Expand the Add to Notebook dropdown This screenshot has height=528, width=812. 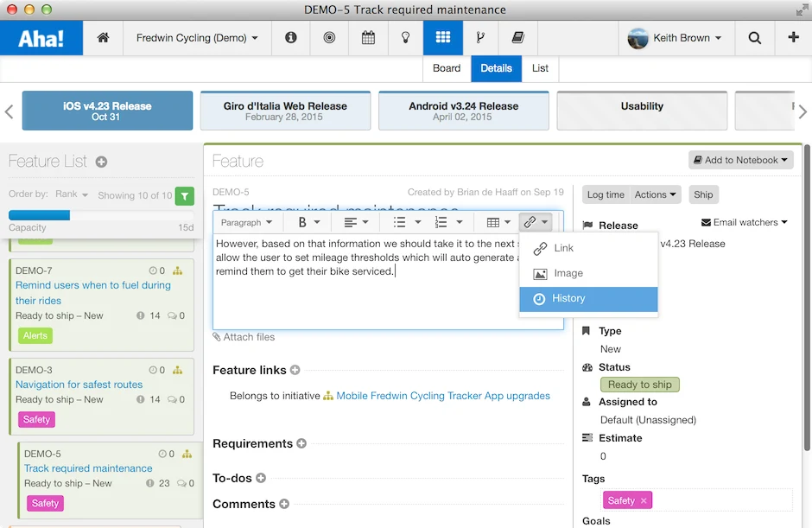coord(740,160)
